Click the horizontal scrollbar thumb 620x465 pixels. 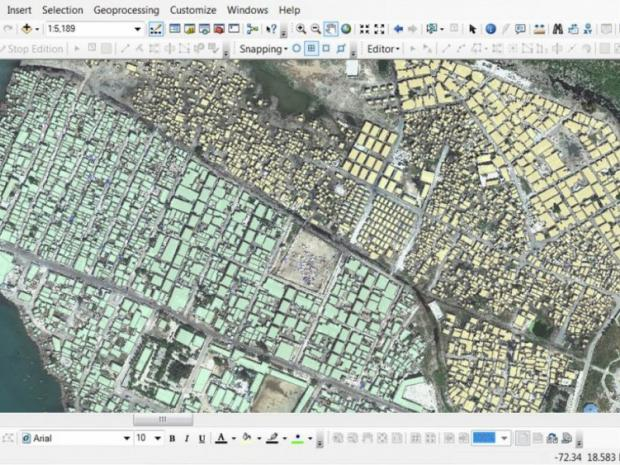point(163,420)
